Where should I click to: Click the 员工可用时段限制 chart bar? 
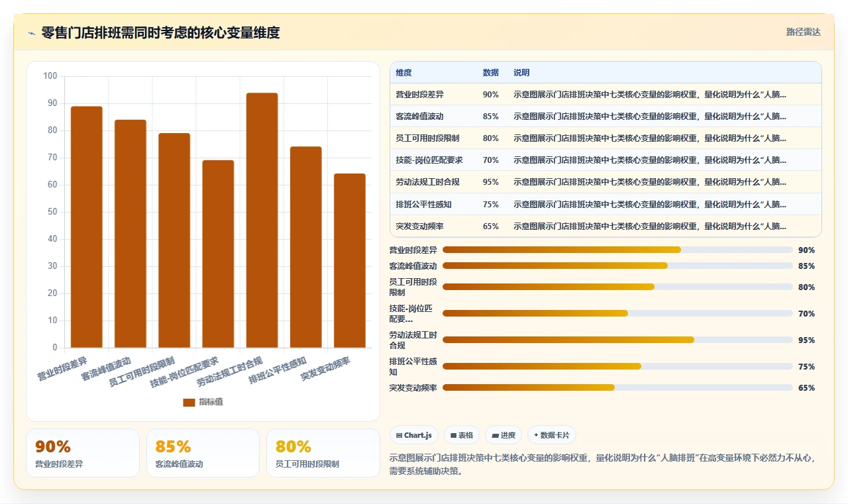click(174, 240)
